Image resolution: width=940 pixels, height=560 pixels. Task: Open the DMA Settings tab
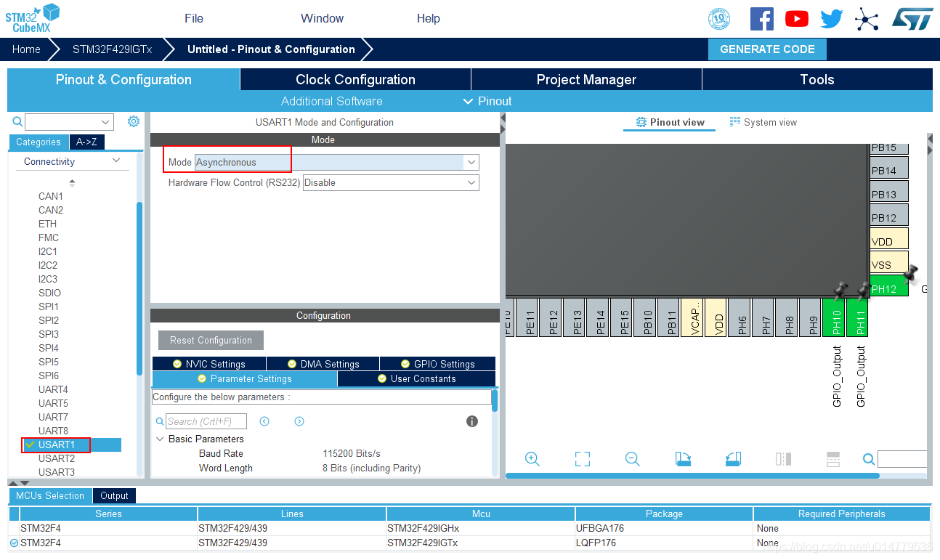(323, 364)
